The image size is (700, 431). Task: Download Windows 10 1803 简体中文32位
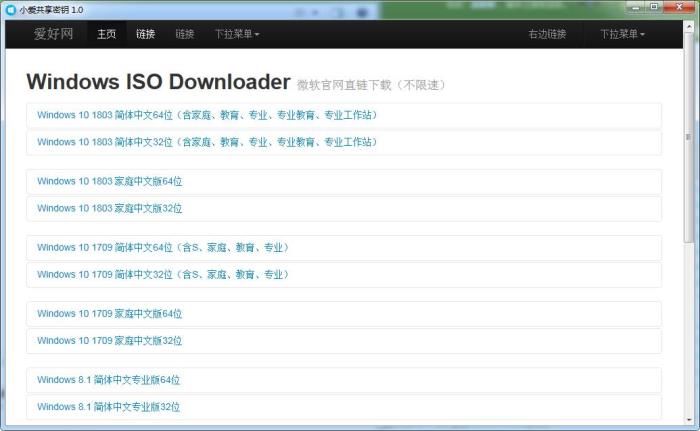coord(344,142)
